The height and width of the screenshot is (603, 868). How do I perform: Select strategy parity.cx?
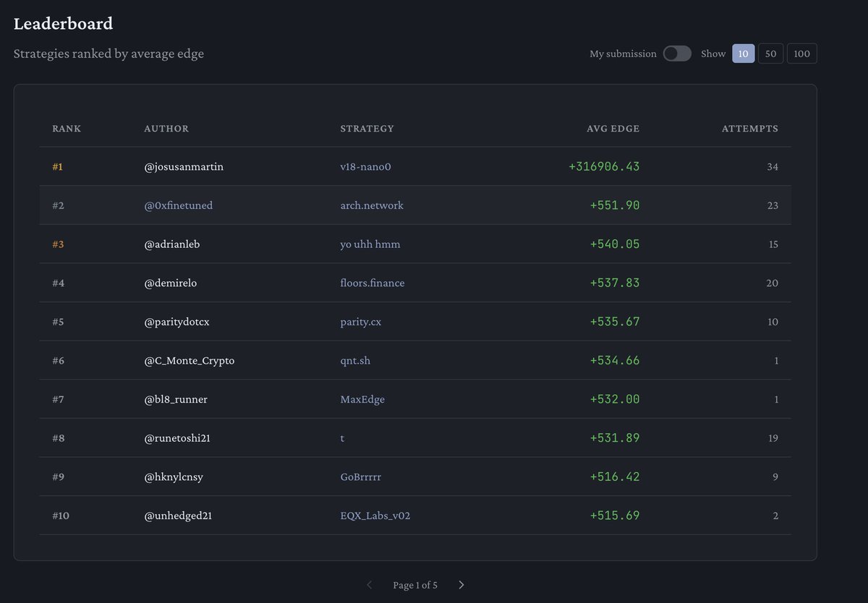point(361,322)
